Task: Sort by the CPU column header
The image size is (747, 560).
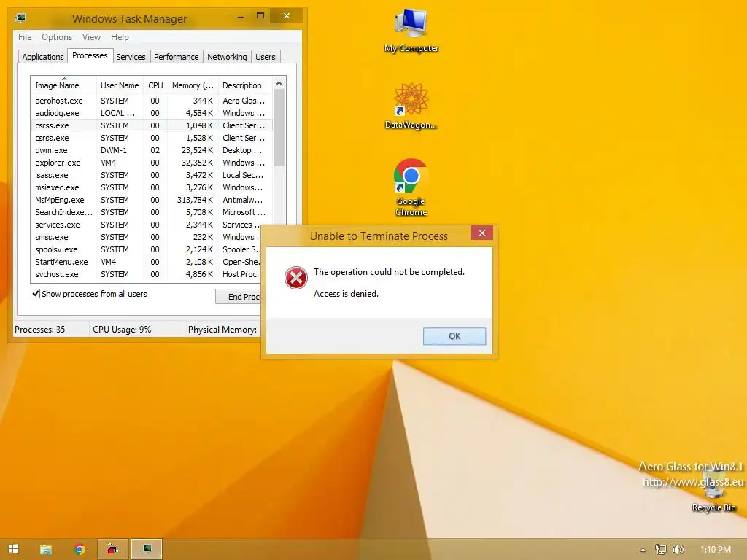Action: 155,85
